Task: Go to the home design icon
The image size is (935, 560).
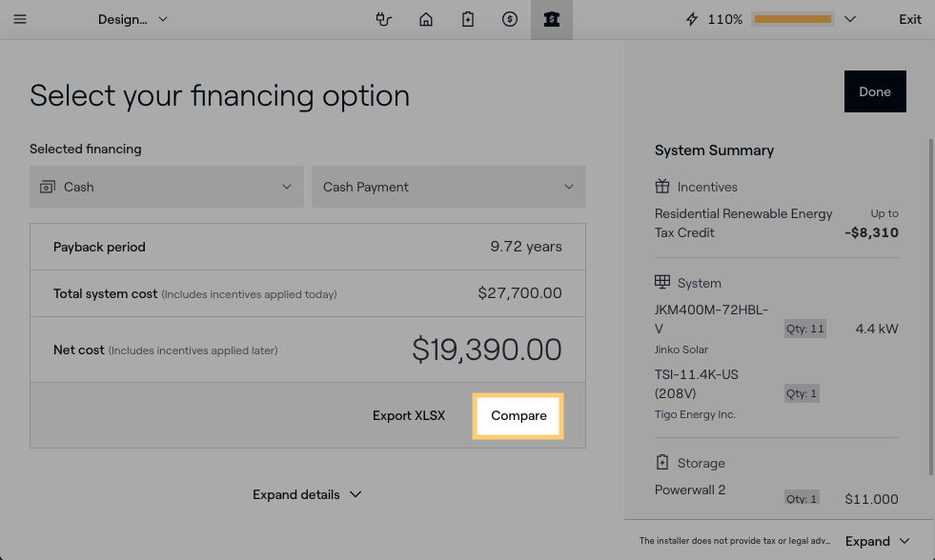Action: point(426,19)
